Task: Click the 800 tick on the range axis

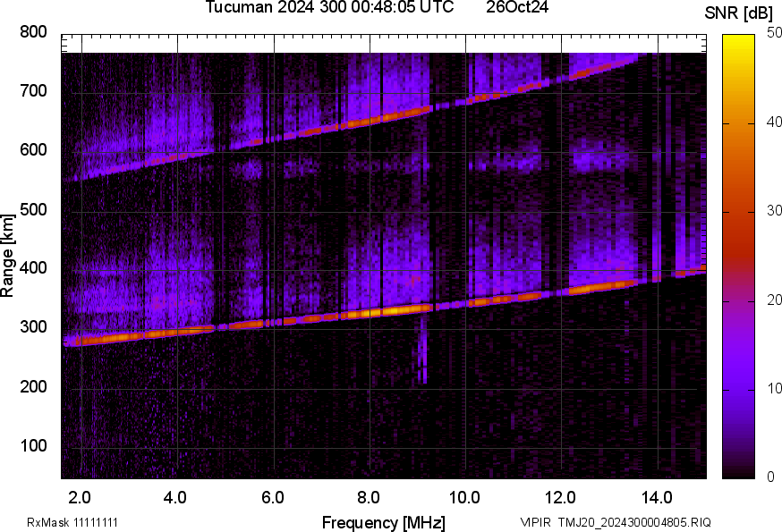Action: pyautogui.click(x=34, y=32)
